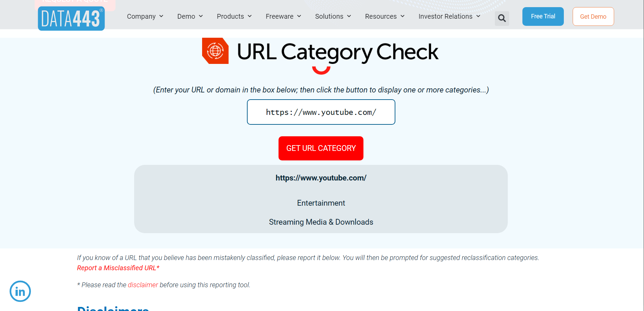Open the disclaimer link
644x311 pixels.
(x=143, y=285)
